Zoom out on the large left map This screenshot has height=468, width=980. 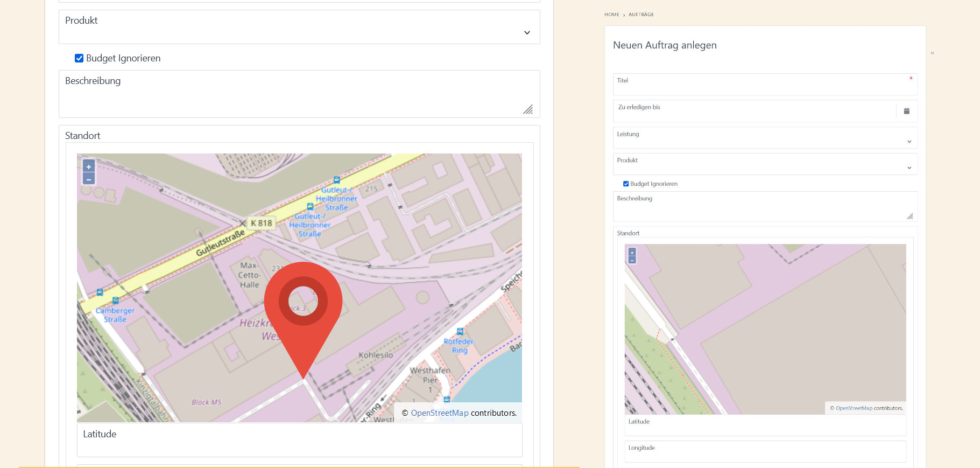(89, 179)
